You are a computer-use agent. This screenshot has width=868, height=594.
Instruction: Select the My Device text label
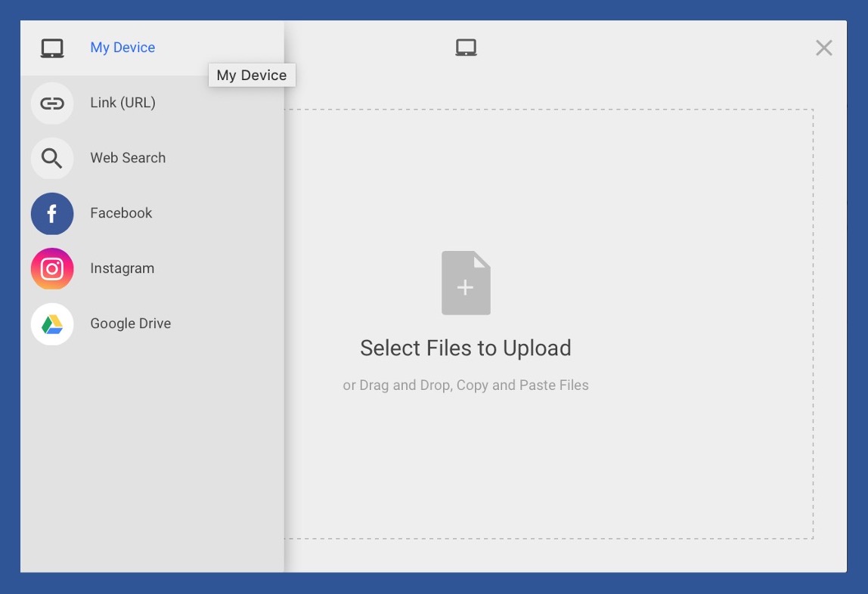(122, 48)
